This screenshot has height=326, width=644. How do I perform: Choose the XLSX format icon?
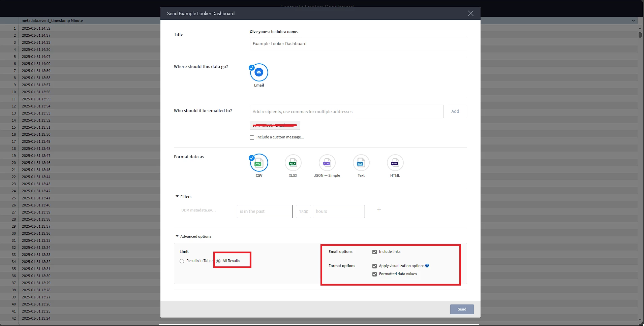click(x=293, y=163)
